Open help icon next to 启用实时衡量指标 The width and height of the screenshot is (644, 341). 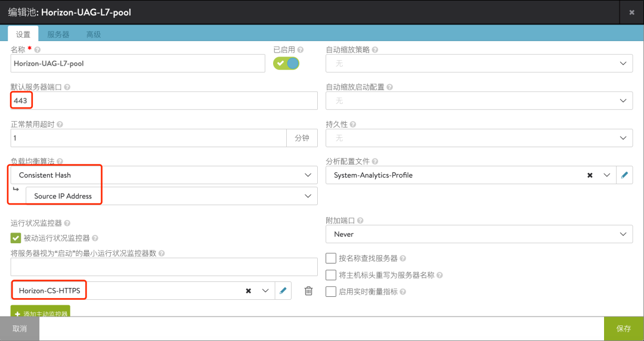403,292
